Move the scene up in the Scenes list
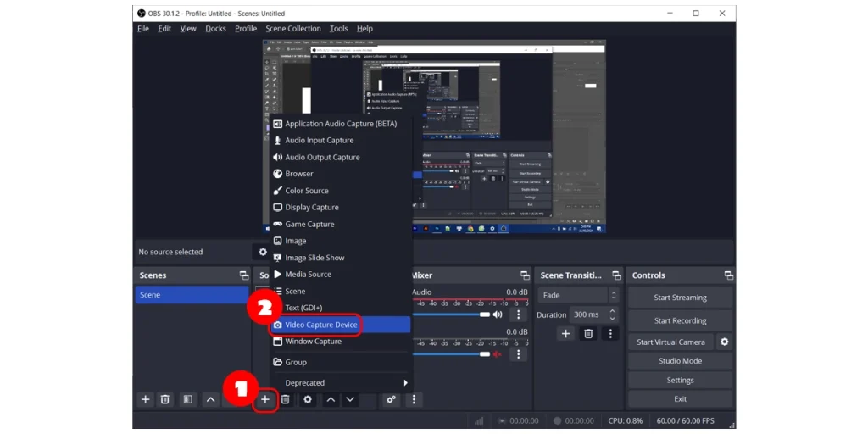This screenshot has height=434, width=868. (x=210, y=399)
